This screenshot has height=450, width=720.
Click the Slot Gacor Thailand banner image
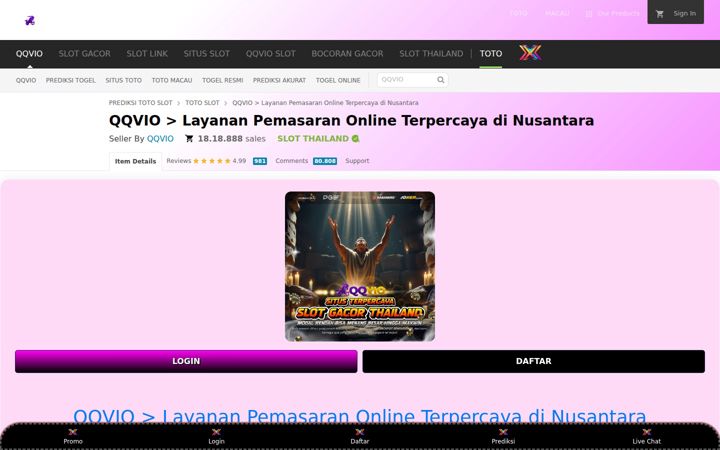click(360, 266)
